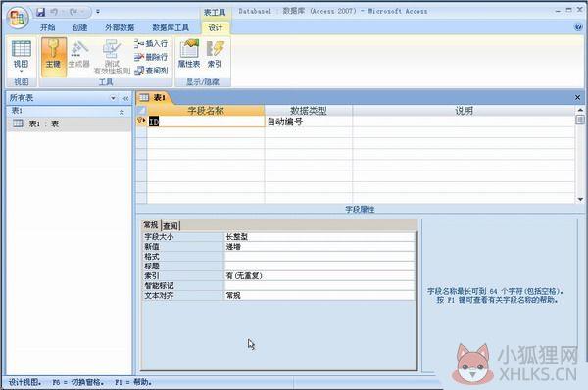Click the 设计视图 status bar text
The width and height of the screenshot is (588, 390).
pyautogui.click(x=25, y=382)
